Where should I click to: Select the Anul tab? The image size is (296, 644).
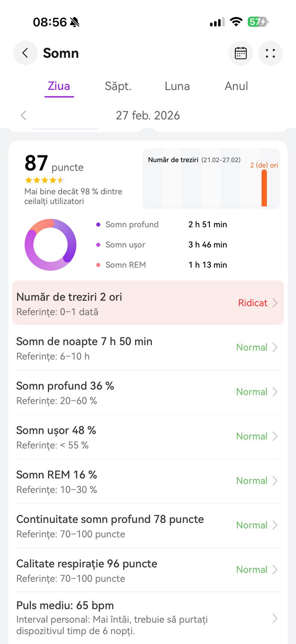click(236, 86)
